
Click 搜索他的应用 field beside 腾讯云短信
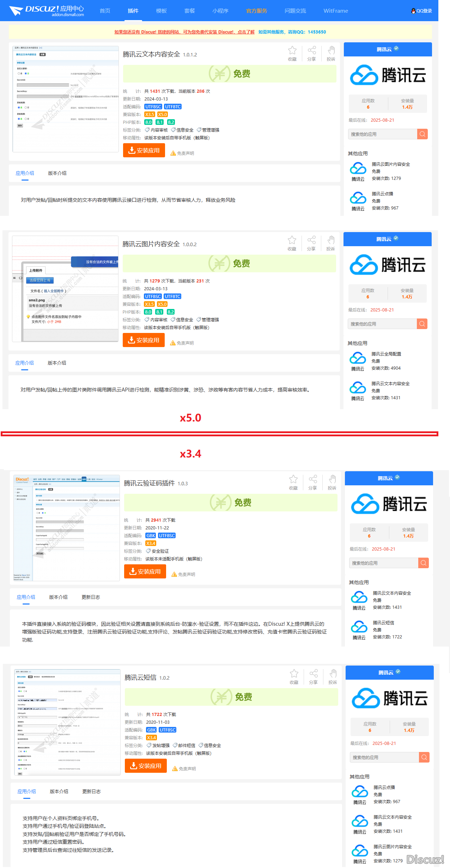384,757
